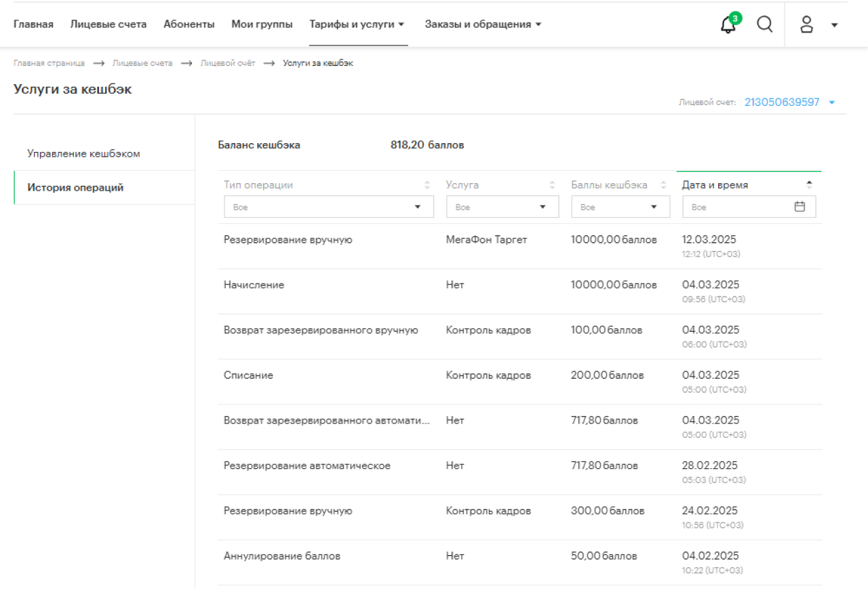Click Дата и время column header

point(715,185)
